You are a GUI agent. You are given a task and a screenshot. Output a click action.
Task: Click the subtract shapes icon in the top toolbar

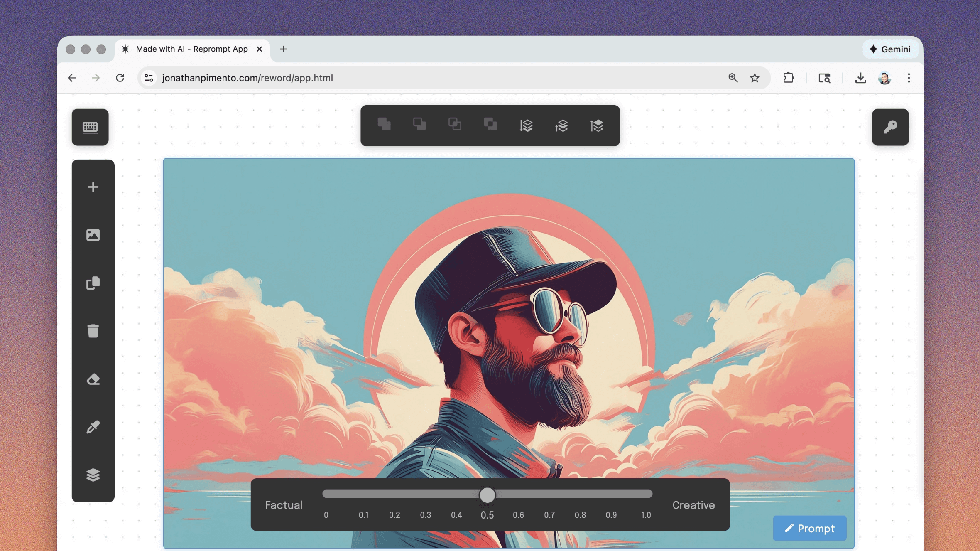pyautogui.click(x=419, y=125)
